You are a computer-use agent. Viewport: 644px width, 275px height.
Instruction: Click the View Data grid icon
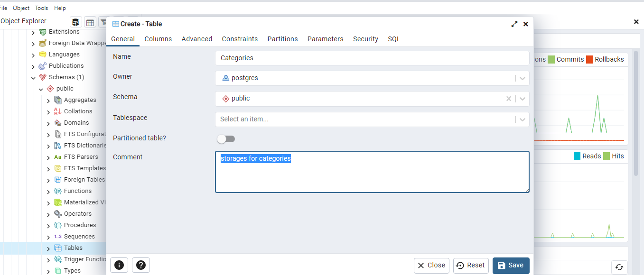[90, 22]
